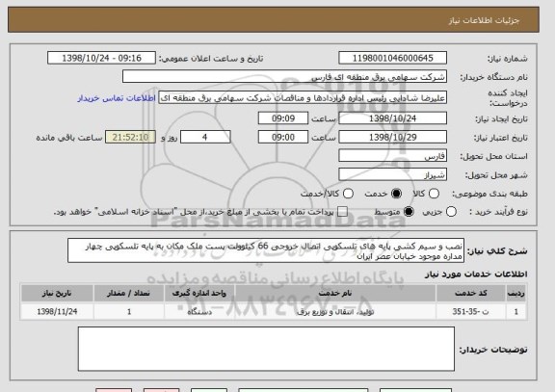
Task: Click the تعداد / مقدار column header
Action: [x=129, y=294]
